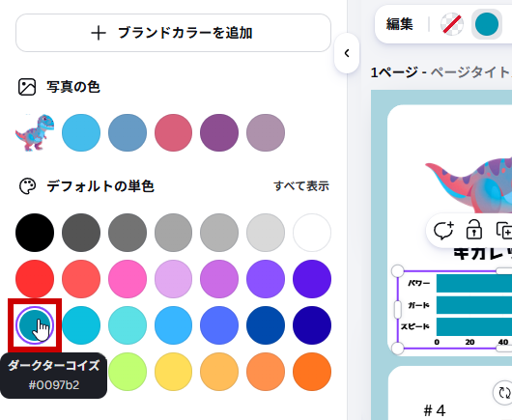Pick the sky blue photo color swatch
This screenshot has width=512, height=420.
pos(81,132)
